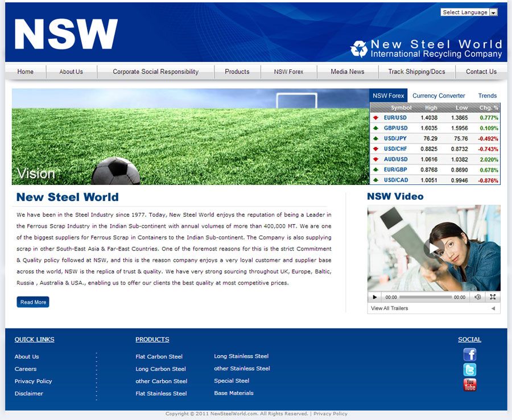Open About Us in navigation bar
The image size is (512, 420).
click(71, 72)
